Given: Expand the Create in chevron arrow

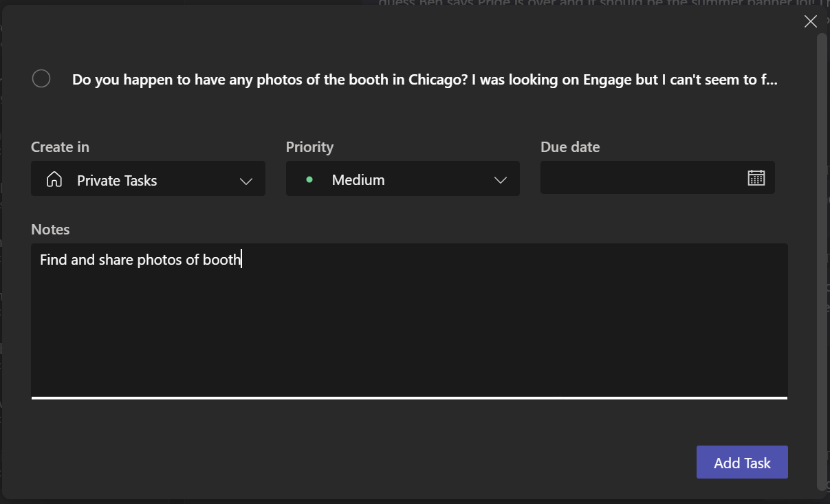Looking at the screenshot, I should pos(245,181).
